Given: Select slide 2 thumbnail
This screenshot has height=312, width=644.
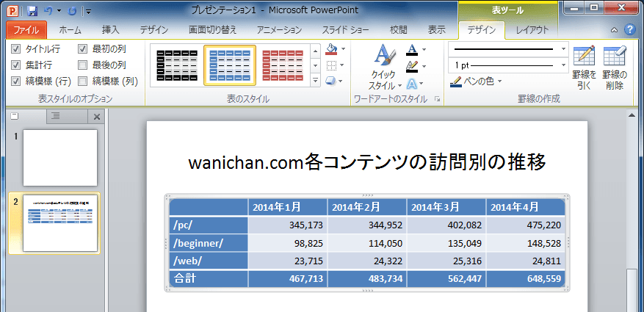Looking at the screenshot, I should (60, 223).
